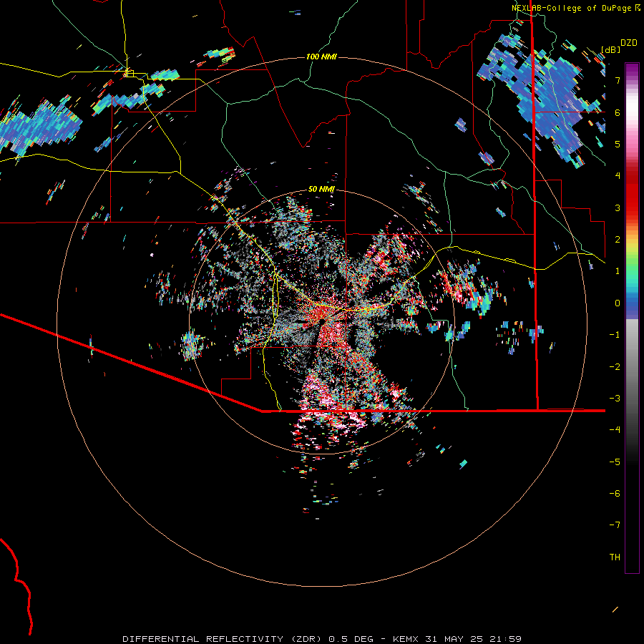644x644 pixels.
Task: Click the "2" value on the scale
Action: (x=618, y=240)
